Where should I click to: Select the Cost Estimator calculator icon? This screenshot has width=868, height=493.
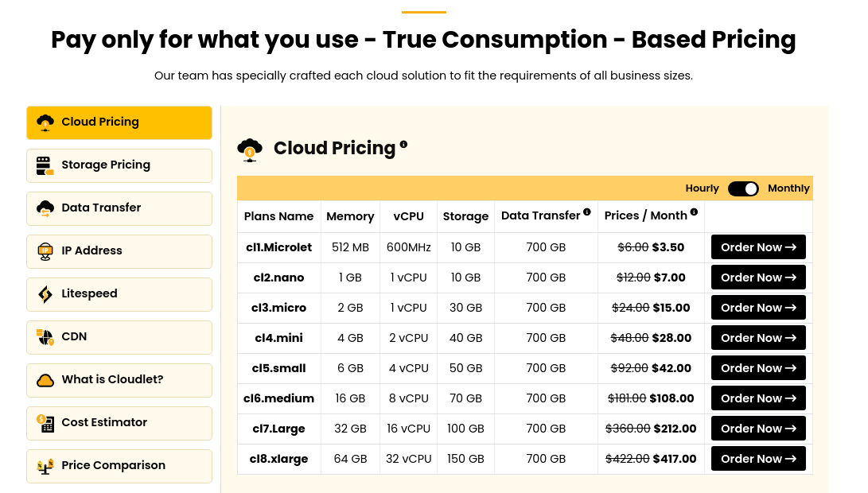click(45, 422)
